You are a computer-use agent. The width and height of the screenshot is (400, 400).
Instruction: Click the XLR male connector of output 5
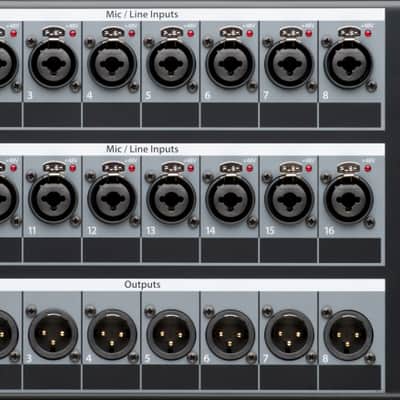(171, 334)
